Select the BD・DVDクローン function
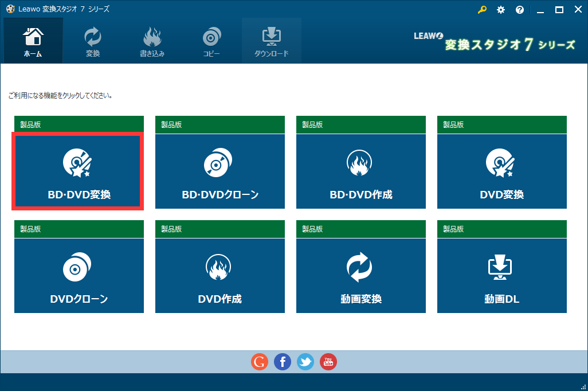Viewport: 588px width, 391px height. (219, 171)
